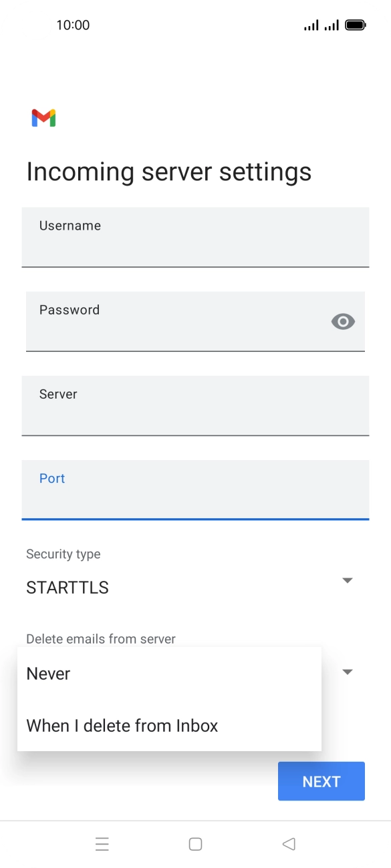
Task: Toggle password visibility with the eye icon
Action: coord(343,321)
